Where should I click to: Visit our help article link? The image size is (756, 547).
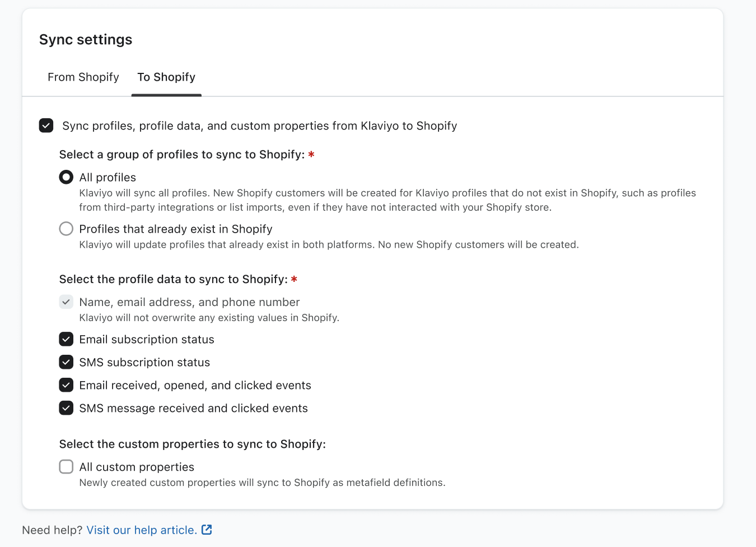click(142, 530)
